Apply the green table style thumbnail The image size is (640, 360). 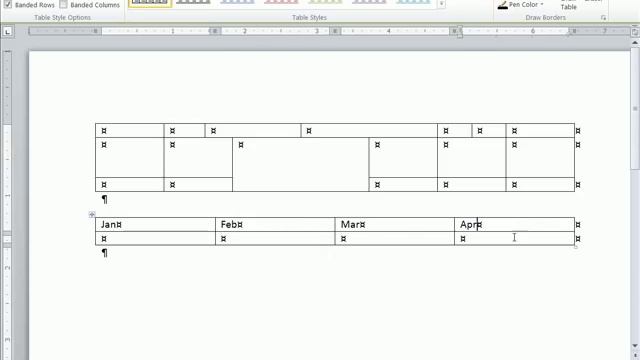(325, 2)
